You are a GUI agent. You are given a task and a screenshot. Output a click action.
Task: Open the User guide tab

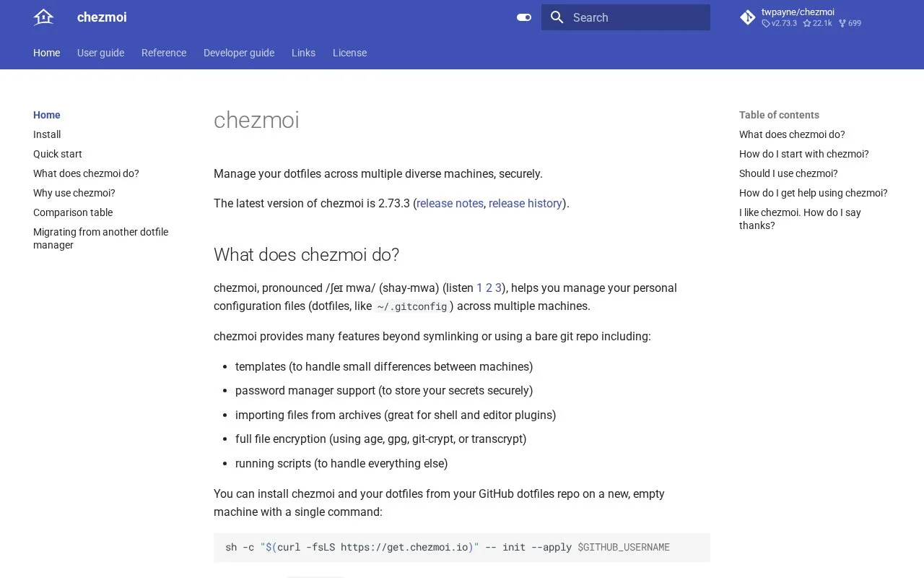pos(101,53)
